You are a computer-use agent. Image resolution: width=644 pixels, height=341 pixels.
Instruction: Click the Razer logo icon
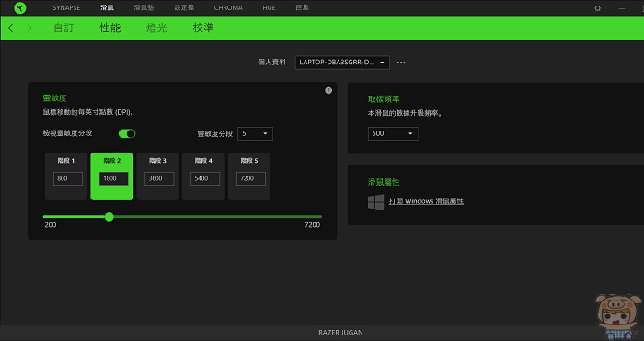tap(19, 7)
